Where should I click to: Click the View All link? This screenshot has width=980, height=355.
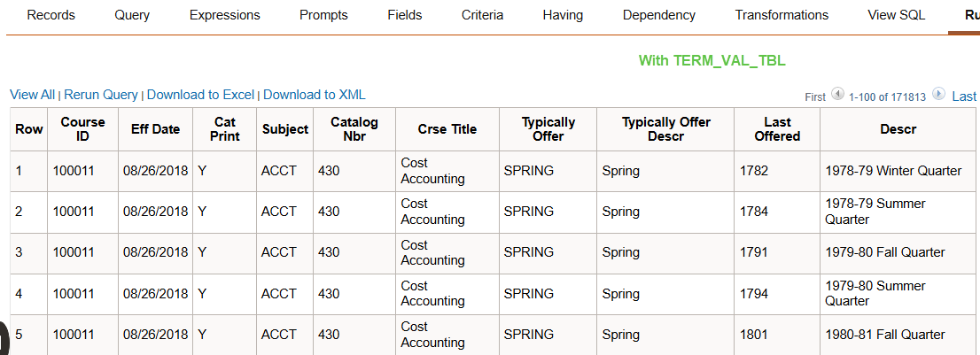click(32, 95)
